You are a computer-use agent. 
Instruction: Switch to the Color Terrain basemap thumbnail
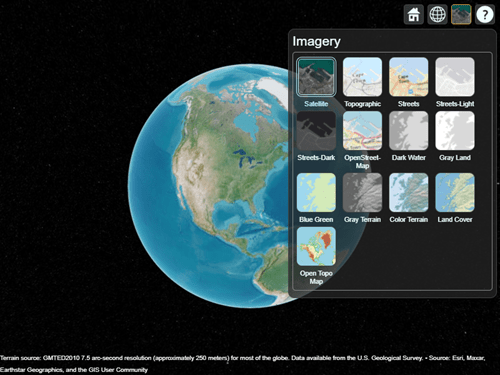tap(409, 192)
